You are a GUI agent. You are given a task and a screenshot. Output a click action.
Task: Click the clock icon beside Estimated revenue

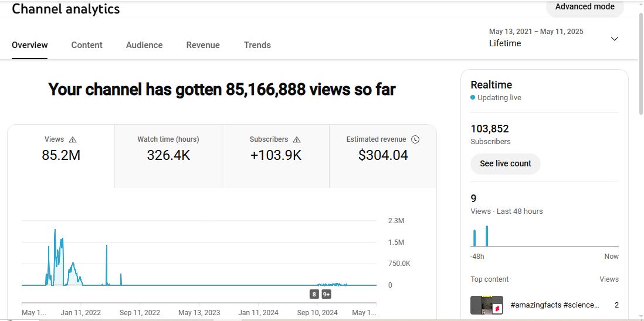tap(415, 139)
